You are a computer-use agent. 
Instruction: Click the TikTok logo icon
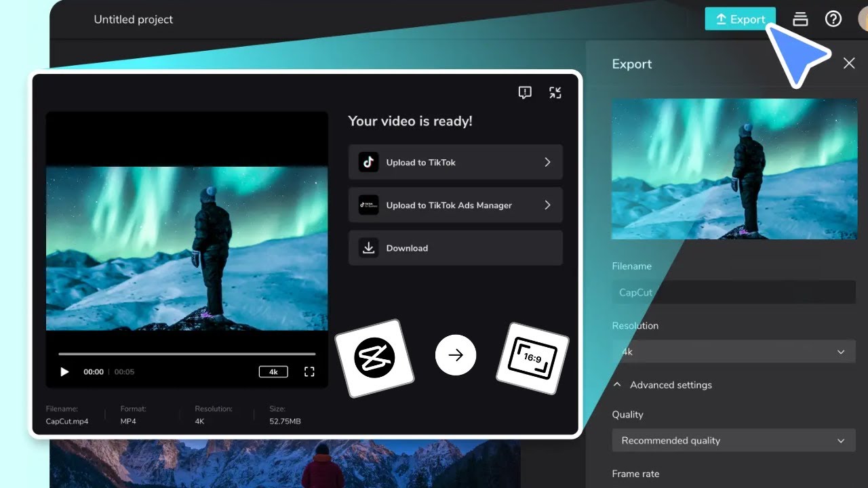point(368,162)
